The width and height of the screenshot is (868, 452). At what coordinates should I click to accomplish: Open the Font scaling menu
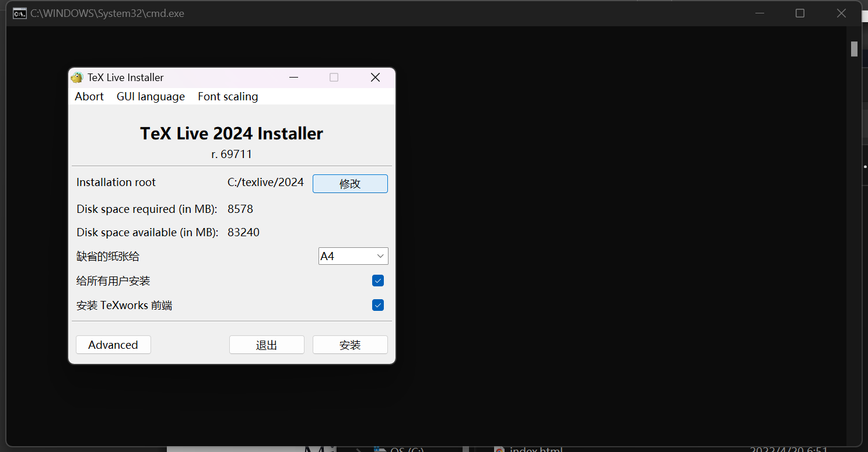pyautogui.click(x=228, y=97)
